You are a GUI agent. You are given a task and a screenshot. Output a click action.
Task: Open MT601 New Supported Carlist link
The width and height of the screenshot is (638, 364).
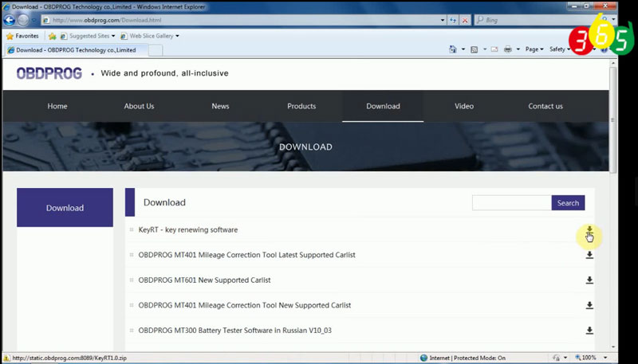(x=204, y=280)
